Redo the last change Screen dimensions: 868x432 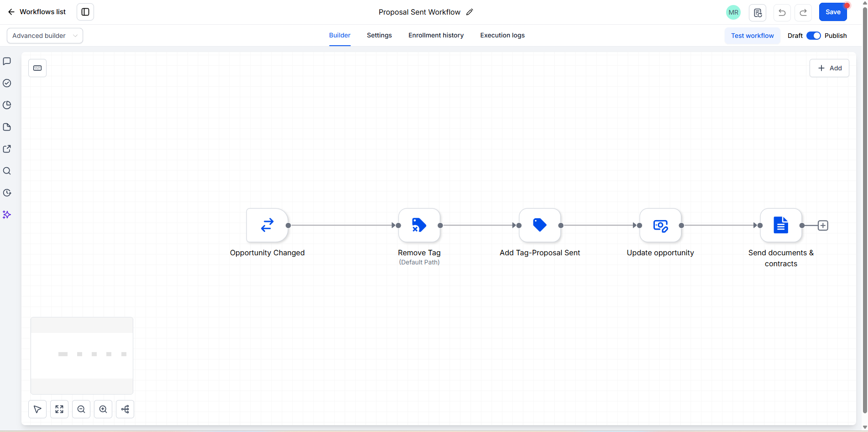point(803,12)
